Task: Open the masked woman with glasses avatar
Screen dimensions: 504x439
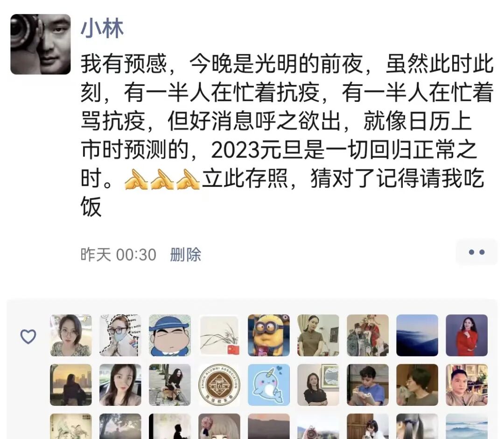Action: click(x=120, y=335)
